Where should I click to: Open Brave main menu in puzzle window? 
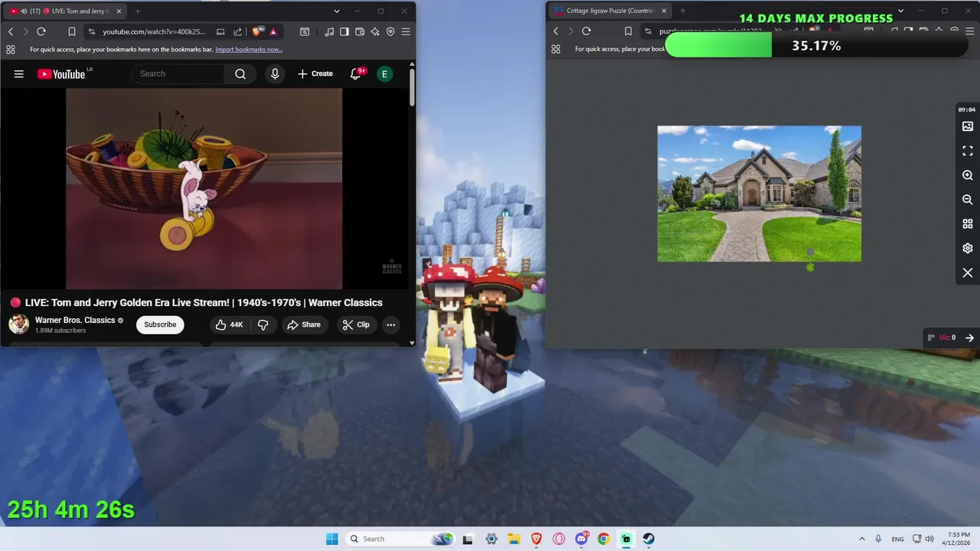pos(970,31)
